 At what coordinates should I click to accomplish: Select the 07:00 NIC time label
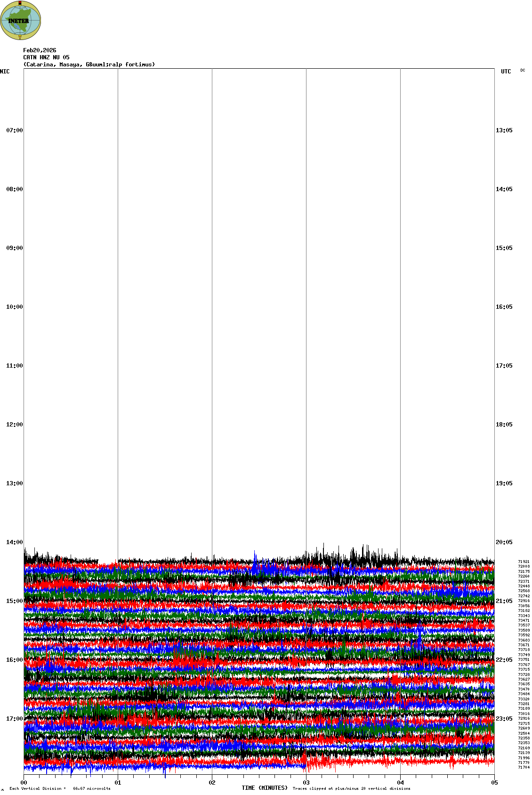tap(14, 130)
